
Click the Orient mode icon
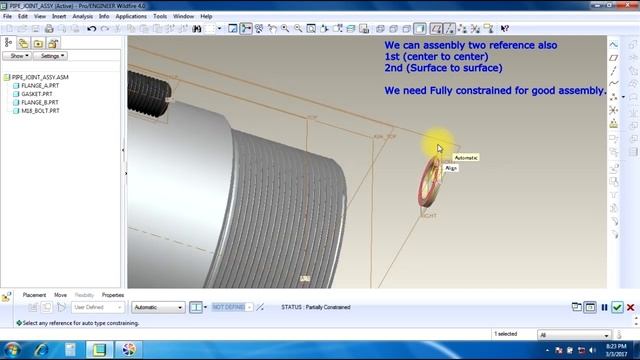pyautogui.click(x=259, y=29)
